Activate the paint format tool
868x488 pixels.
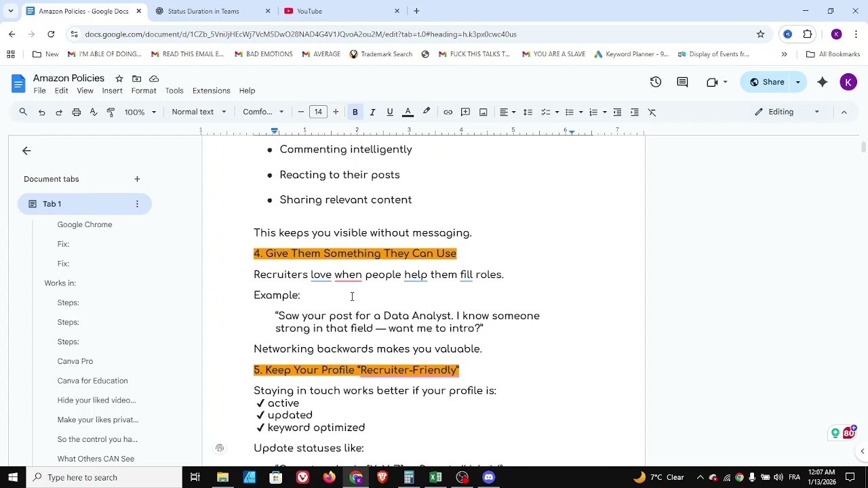[x=111, y=112]
